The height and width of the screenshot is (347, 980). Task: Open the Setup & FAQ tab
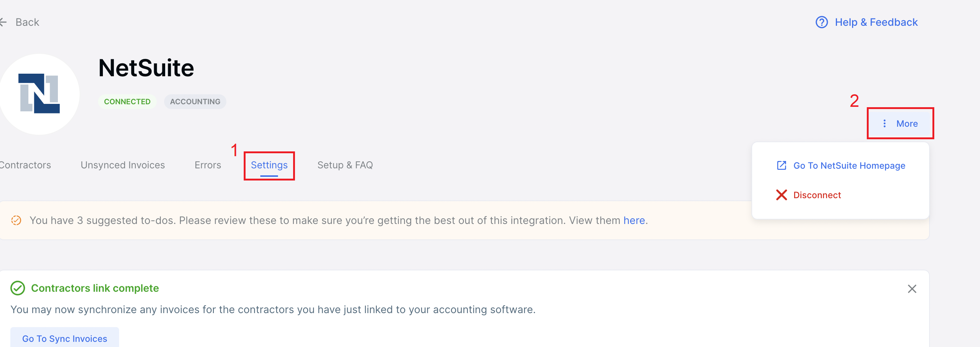point(345,165)
